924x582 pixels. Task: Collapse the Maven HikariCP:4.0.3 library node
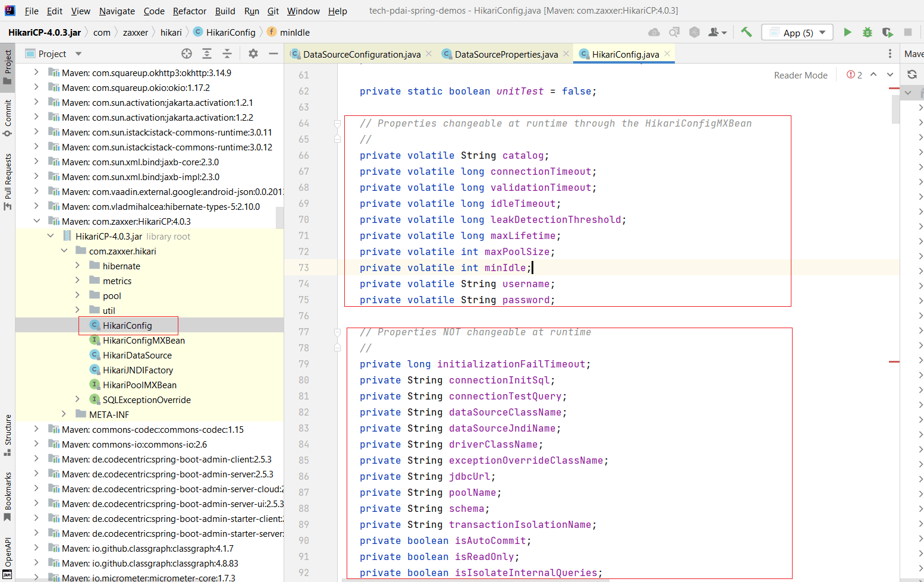[37, 221]
